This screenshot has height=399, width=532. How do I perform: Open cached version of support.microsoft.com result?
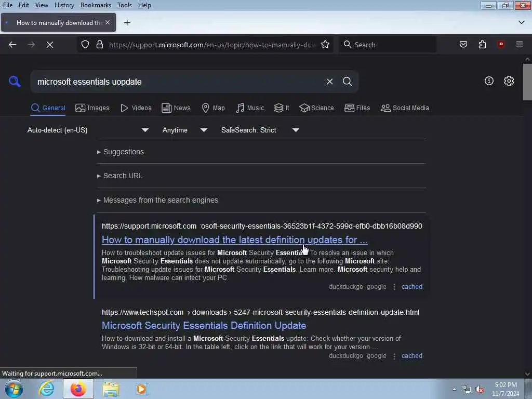pos(412,287)
